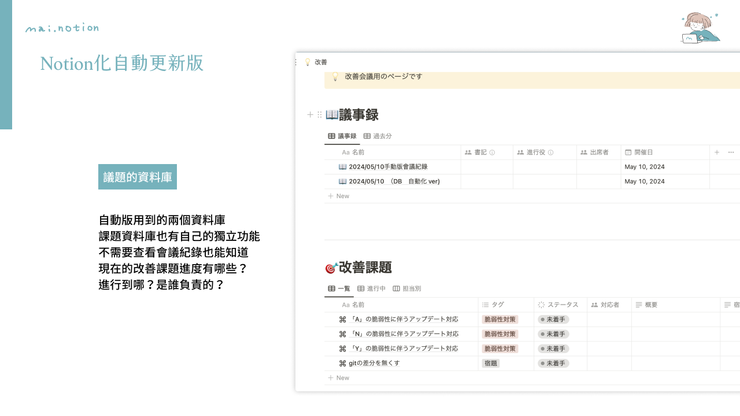Click the info icon next to 進行役 column

(550, 153)
